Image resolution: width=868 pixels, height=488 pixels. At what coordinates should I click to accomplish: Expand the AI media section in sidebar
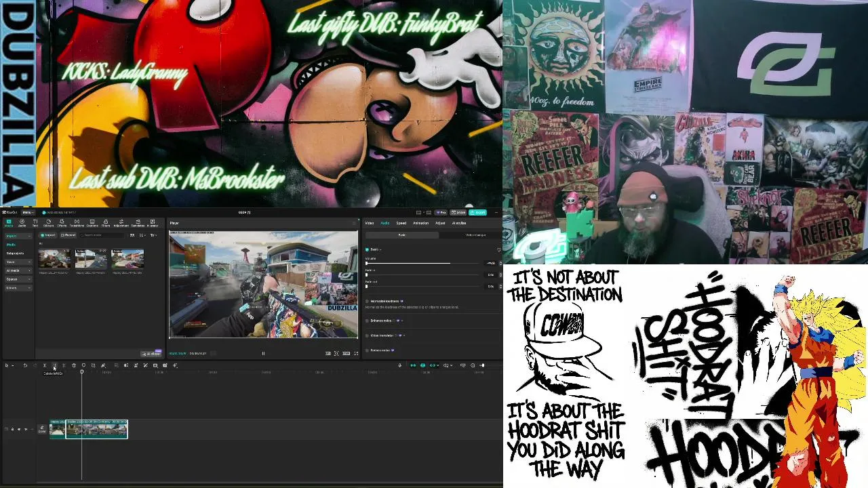click(x=18, y=270)
